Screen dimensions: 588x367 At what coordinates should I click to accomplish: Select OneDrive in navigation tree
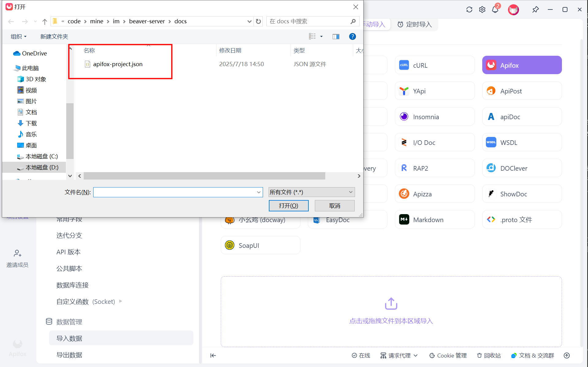click(30, 53)
